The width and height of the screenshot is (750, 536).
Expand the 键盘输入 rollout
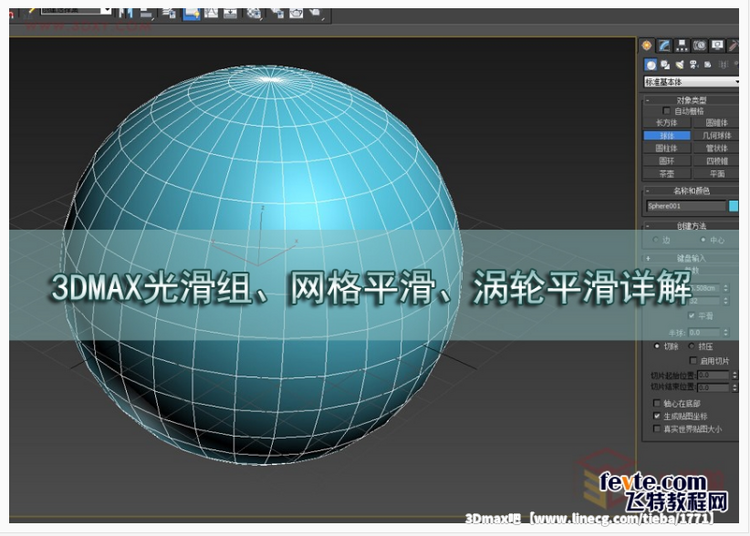(691, 258)
